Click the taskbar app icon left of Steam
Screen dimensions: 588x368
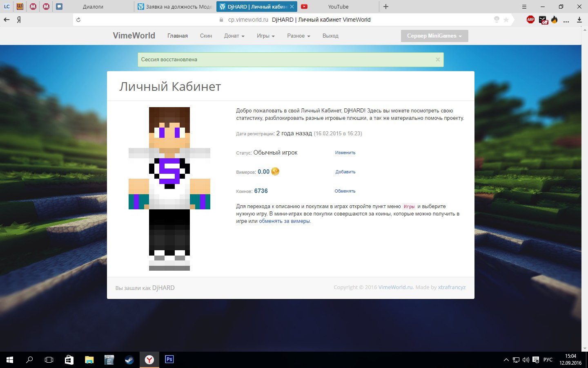click(x=109, y=360)
